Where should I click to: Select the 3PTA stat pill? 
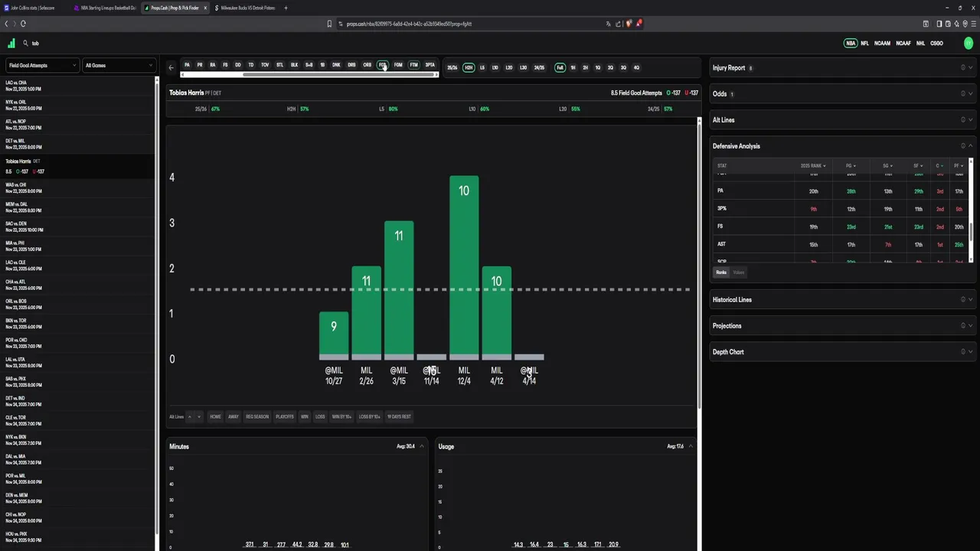(430, 65)
